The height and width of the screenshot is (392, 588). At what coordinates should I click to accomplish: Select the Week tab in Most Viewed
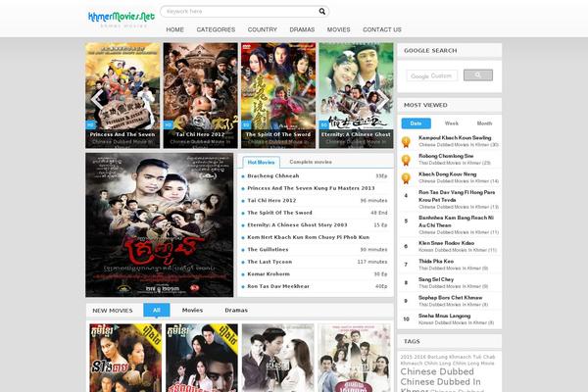(x=451, y=123)
